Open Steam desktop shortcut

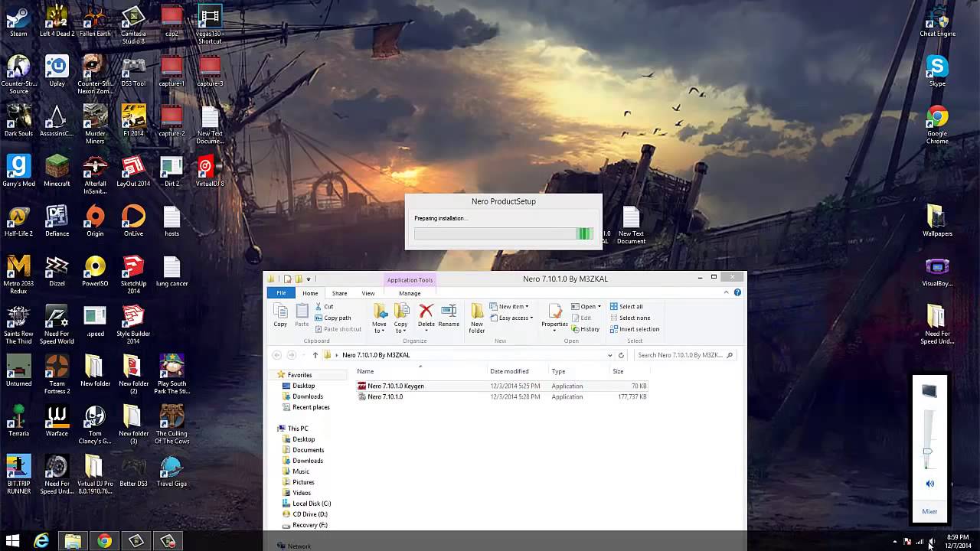click(x=18, y=22)
